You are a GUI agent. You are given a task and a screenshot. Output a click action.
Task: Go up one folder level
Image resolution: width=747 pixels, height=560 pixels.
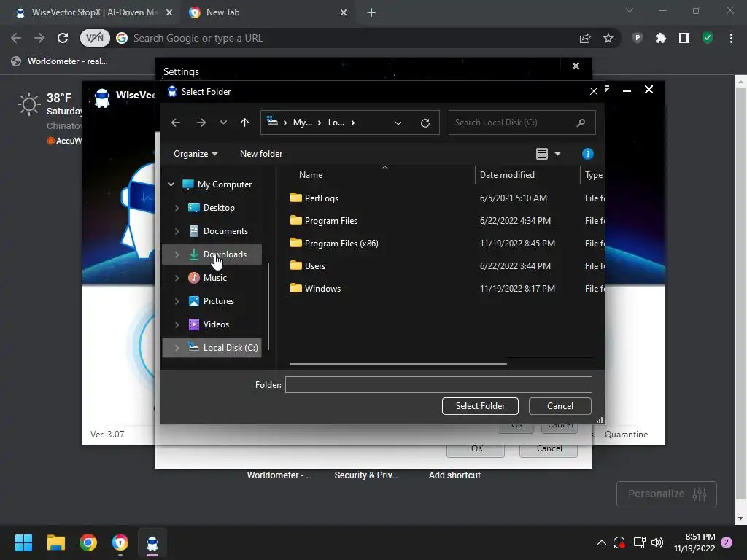click(244, 122)
